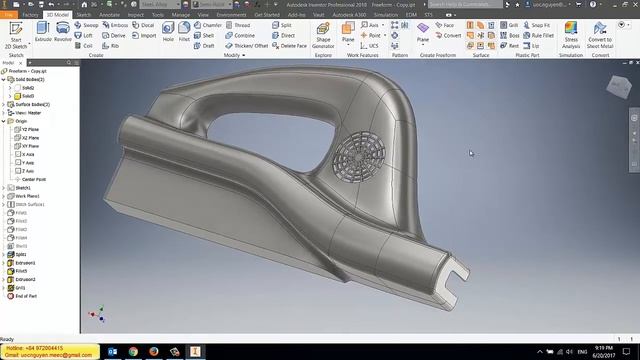The width and height of the screenshot is (640, 360).
Task: Select the YZ Plane in the browser
Action: pos(27,129)
